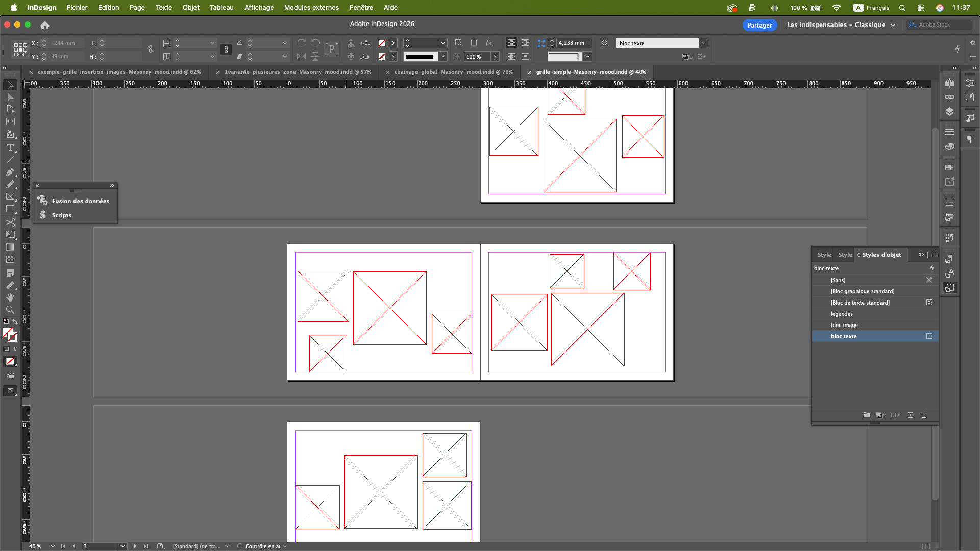Image resolution: width=980 pixels, height=551 pixels.
Task: Click the black stroke style swatch
Action: 420,57
